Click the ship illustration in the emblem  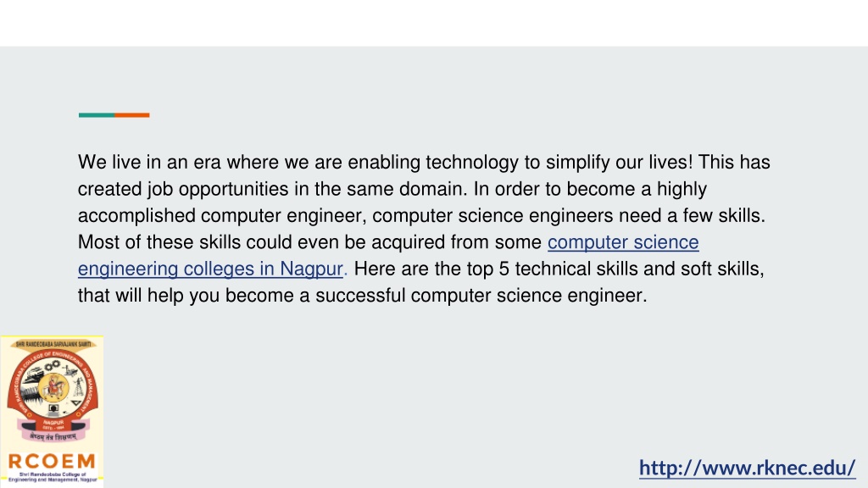tap(32, 375)
